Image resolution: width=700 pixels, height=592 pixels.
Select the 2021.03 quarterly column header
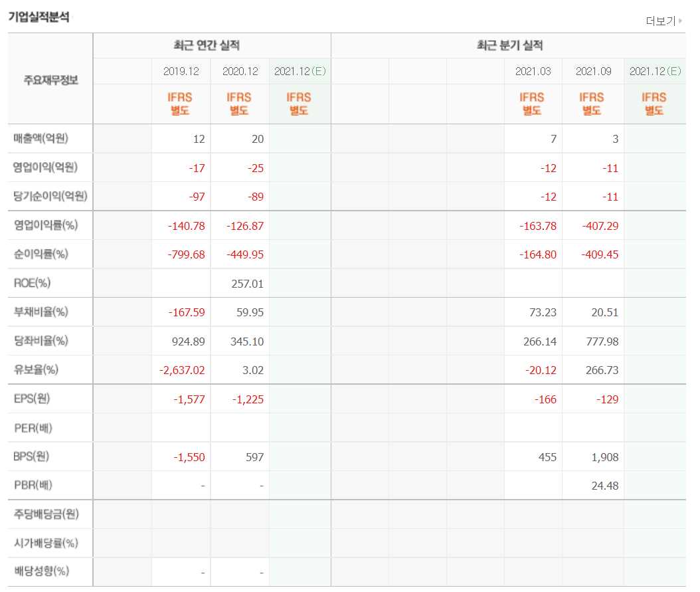(x=534, y=71)
